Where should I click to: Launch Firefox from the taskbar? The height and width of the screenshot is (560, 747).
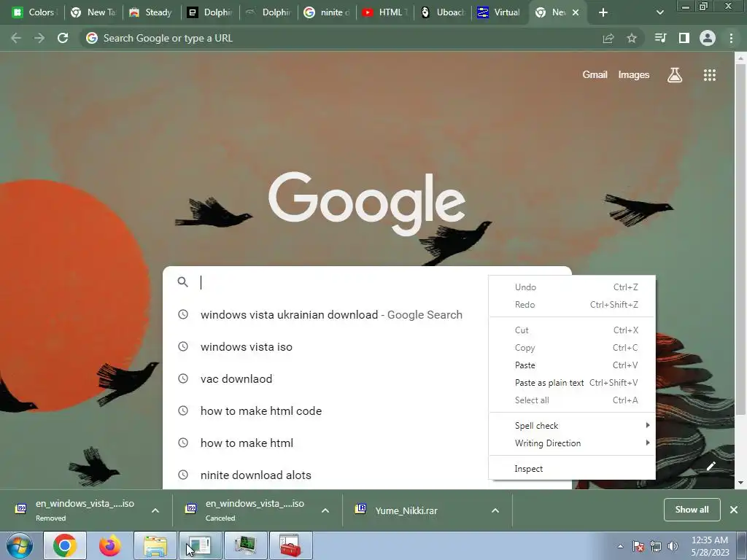(109, 545)
